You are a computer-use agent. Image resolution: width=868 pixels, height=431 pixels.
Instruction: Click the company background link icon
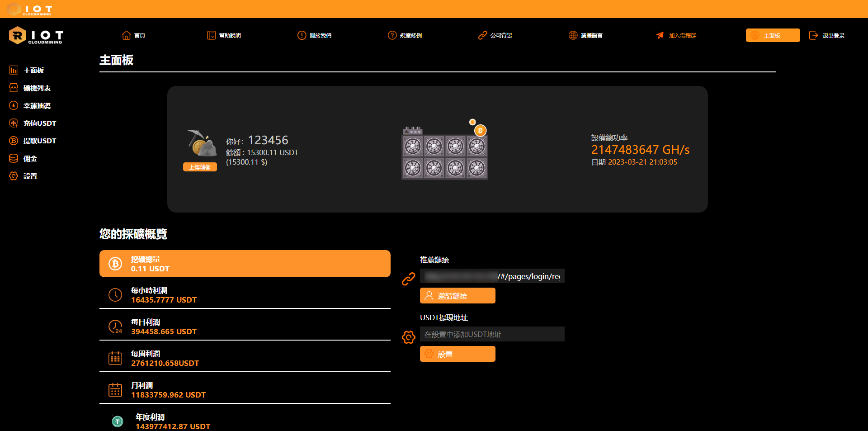(482, 35)
